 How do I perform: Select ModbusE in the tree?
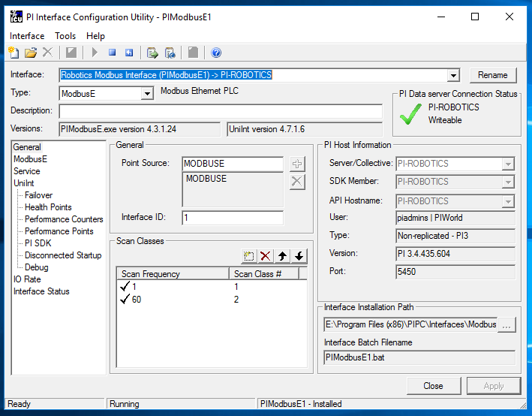tap(30, 159)
